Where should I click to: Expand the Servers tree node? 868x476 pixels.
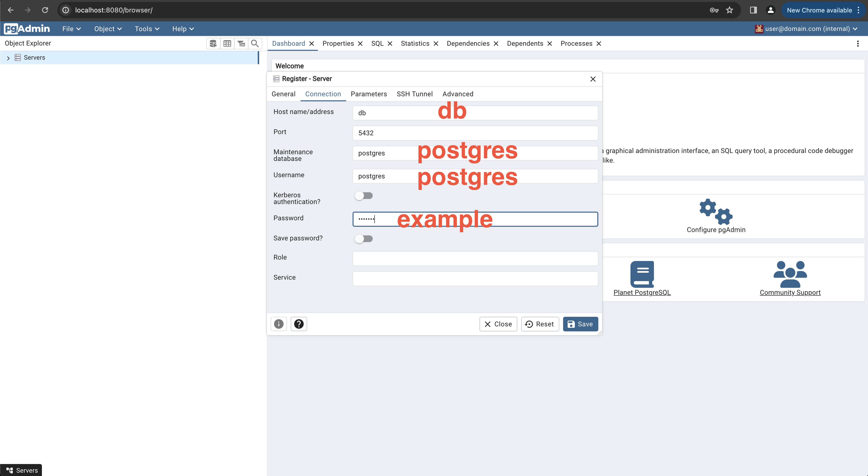tap(8, 58)
